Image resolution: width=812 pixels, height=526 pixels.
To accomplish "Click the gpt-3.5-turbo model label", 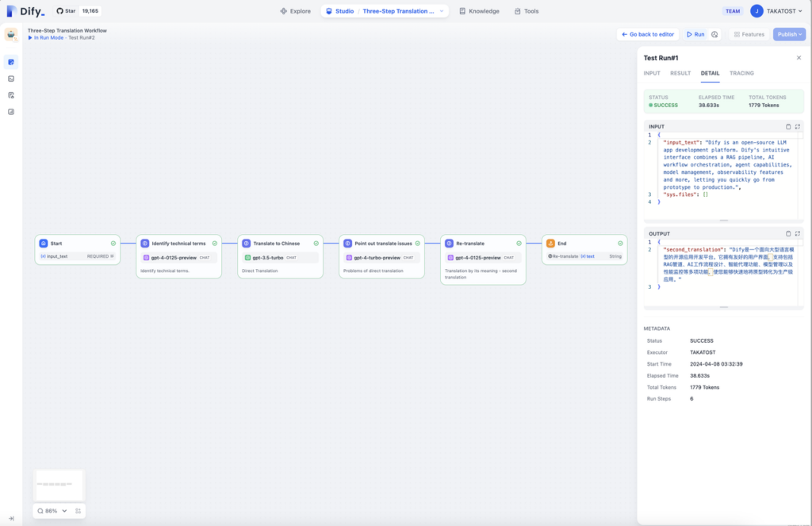I will pyautogui.click(x=268, y=258).
